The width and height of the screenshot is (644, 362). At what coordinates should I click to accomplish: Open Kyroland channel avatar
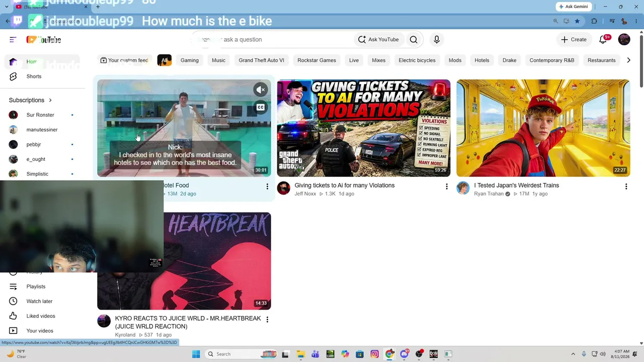tap(104, 321)
